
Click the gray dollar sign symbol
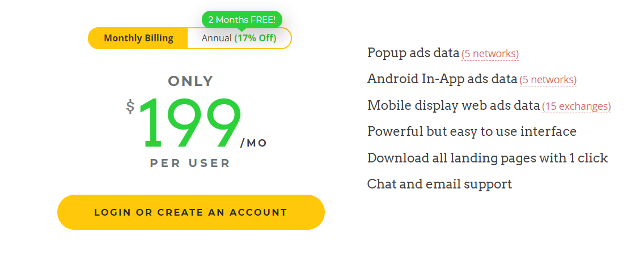tap(130, 106)
